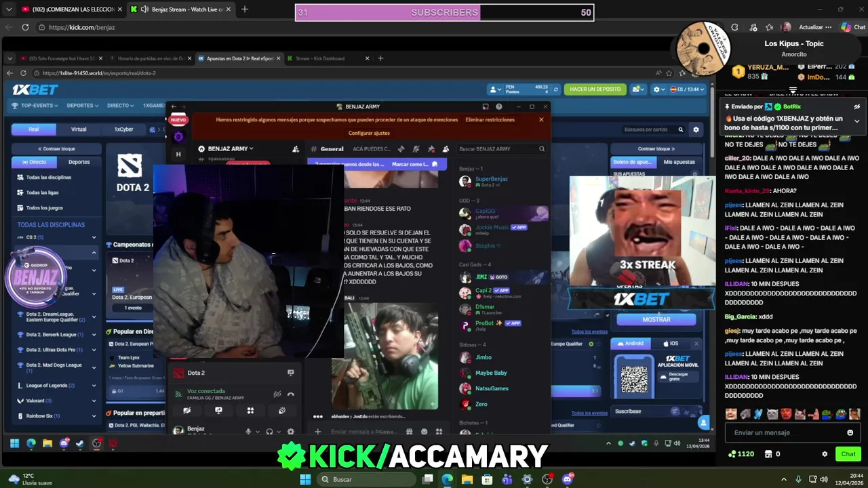
Task: Click the green Chat button
Action: click(x=848, y=454)
